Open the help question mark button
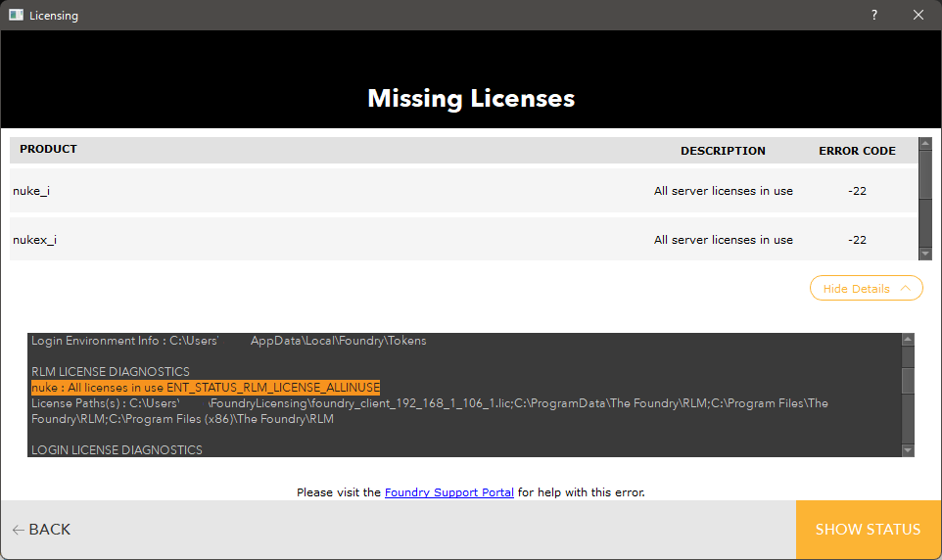This screenshot has height=560, width=942. (874, 15)
